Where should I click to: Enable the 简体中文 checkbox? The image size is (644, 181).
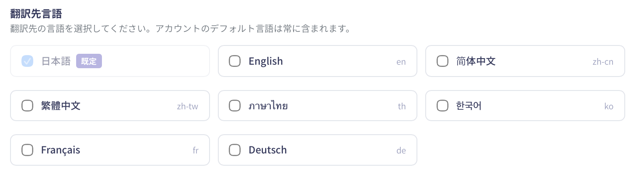pyautogui.click(x=442, y=61)
